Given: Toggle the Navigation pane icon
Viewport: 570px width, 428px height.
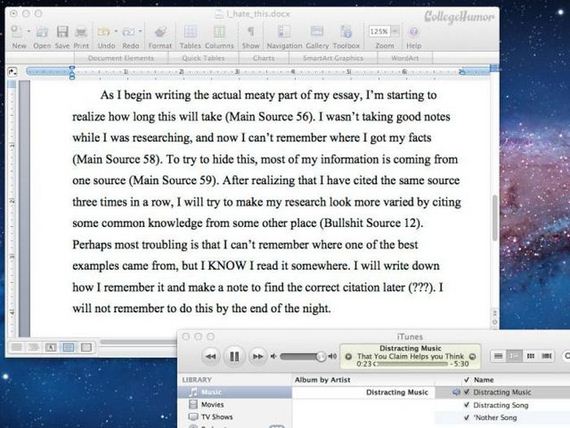Looking at the screenshot, I should tap(284, 32).
